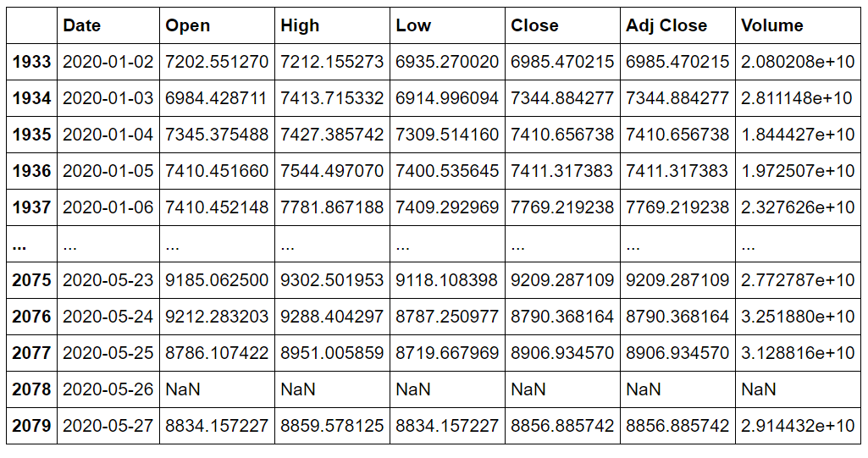The height and width of the screenshot is (458, 868).
Task: Click the ellipsis cell under Date
Action: (x=69, y=244)
